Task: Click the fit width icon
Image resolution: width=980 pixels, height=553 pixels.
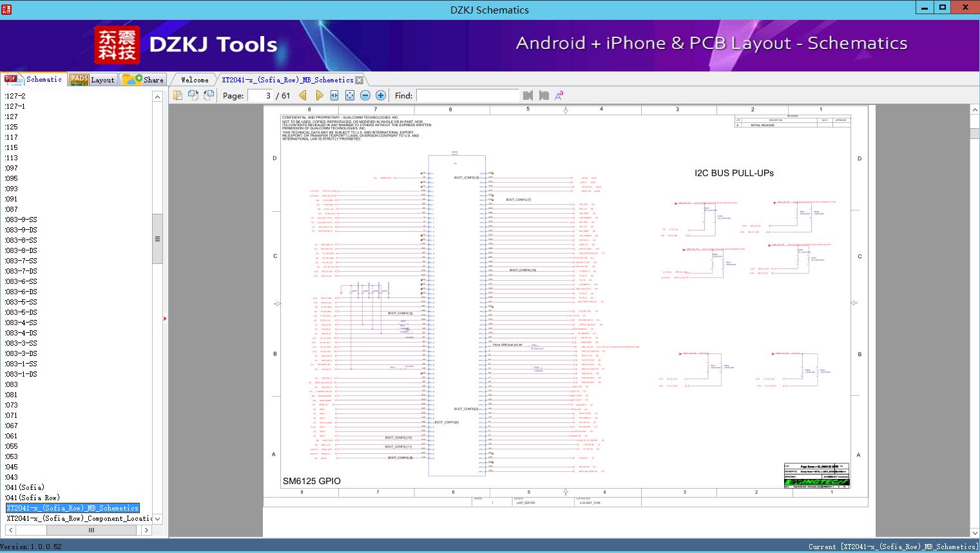Action: (x=334, y=95)
